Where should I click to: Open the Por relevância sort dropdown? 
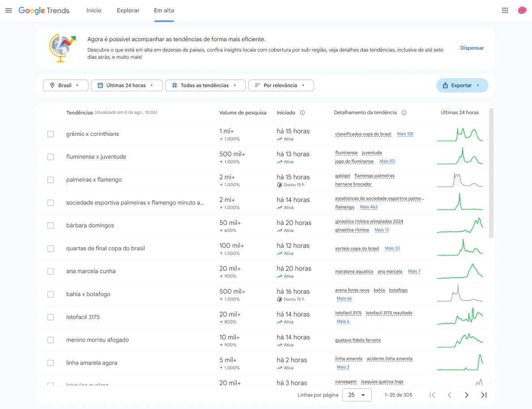coord(281,85)
